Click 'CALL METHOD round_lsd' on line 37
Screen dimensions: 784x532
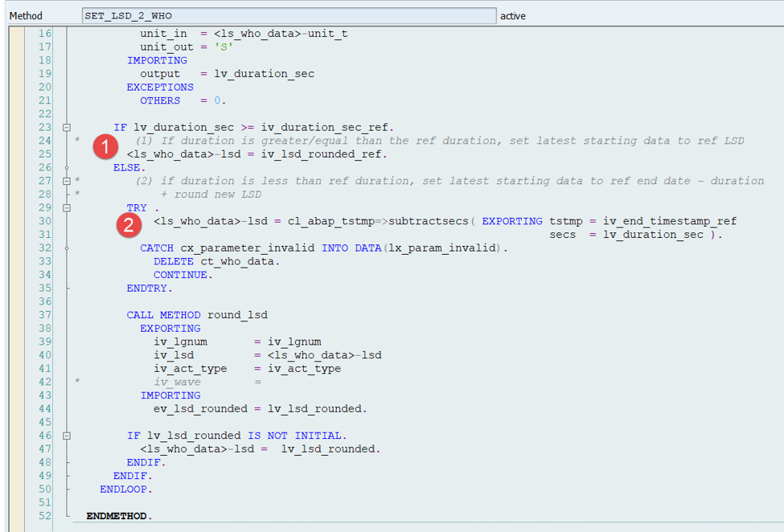197,315
